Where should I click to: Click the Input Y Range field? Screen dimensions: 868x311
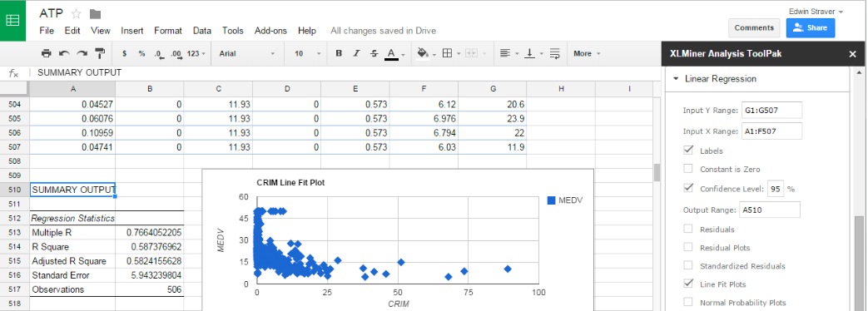[x=771, y=111]
